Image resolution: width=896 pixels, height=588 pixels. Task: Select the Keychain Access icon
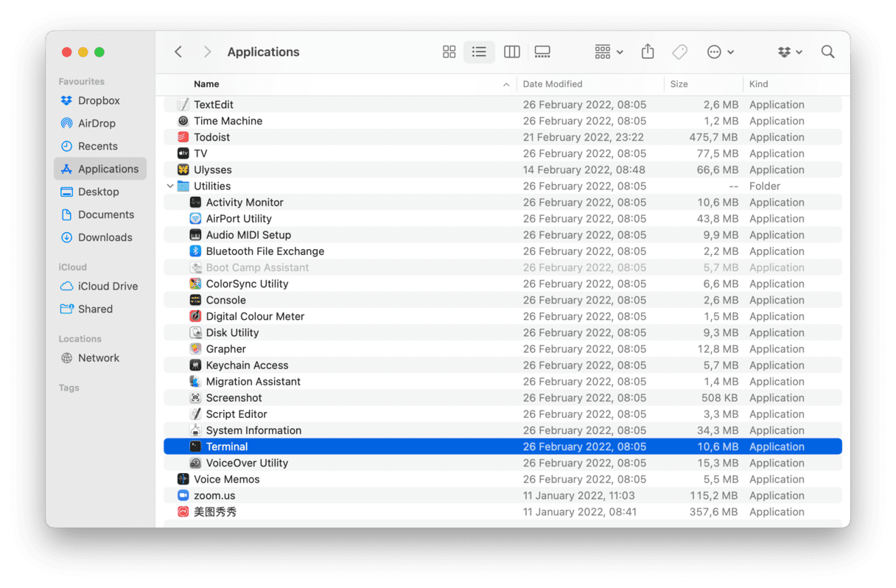195,365
